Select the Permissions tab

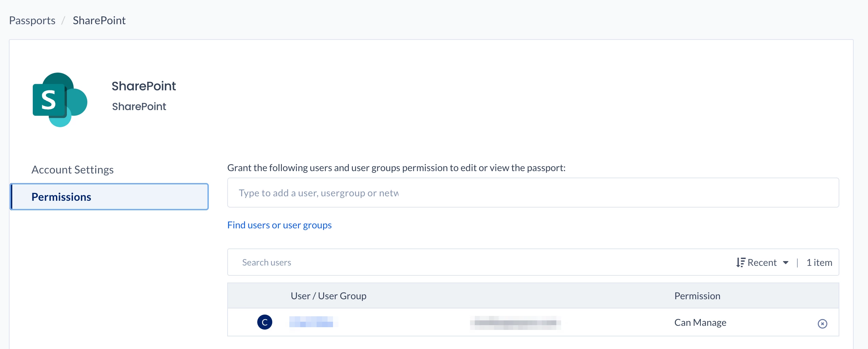109,197
